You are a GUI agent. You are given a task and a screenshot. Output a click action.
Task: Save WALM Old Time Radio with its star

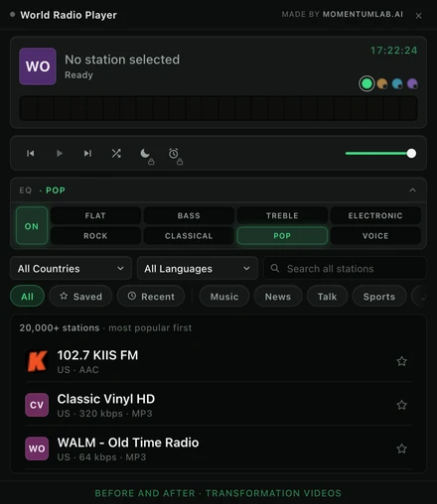[x=401, y=448]
